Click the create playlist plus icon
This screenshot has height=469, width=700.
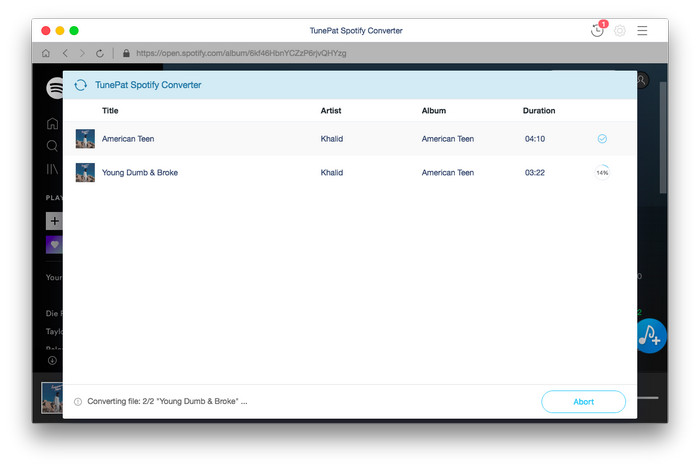click(x=54, y=221)
